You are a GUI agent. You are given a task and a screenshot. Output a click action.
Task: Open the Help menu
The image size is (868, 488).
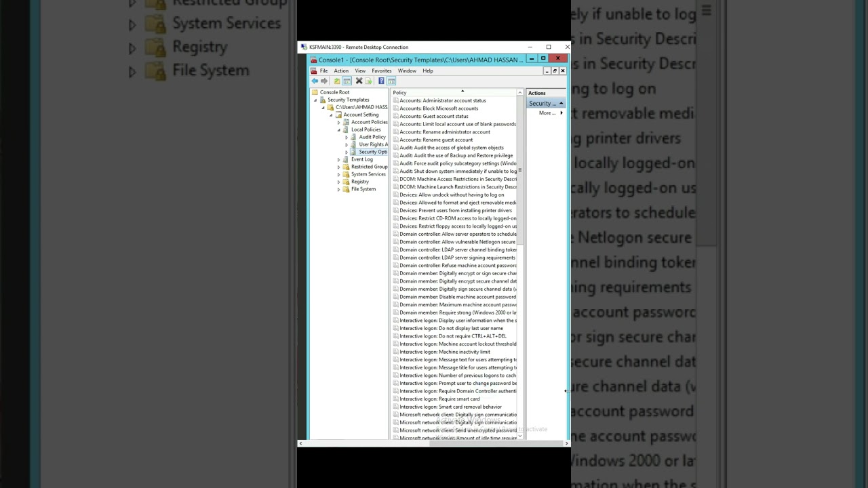pyautogui.click(x=428, y=70)
